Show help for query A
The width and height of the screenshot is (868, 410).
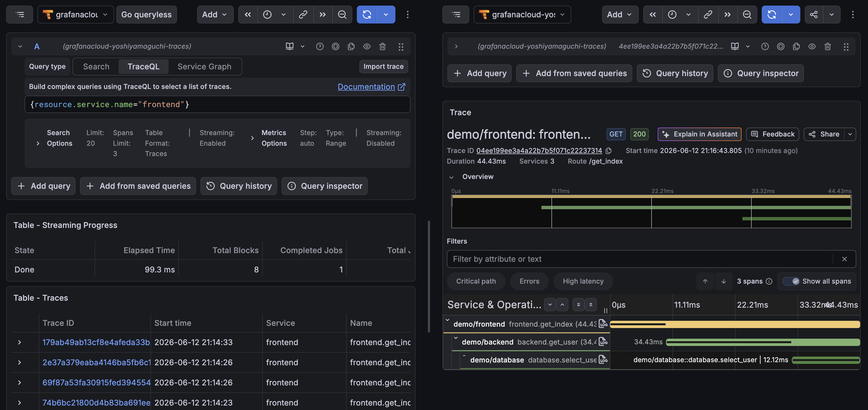pyautogui.click(x=320, y=46)
